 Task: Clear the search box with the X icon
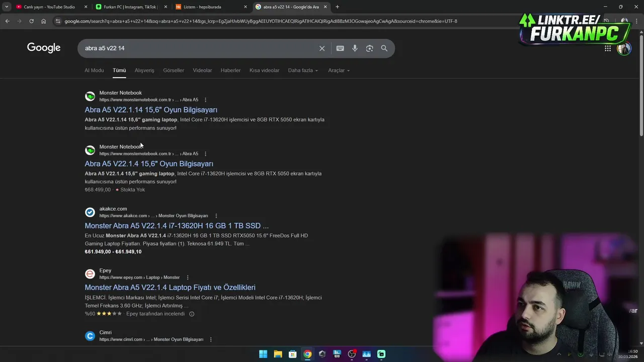coord(322,48)
